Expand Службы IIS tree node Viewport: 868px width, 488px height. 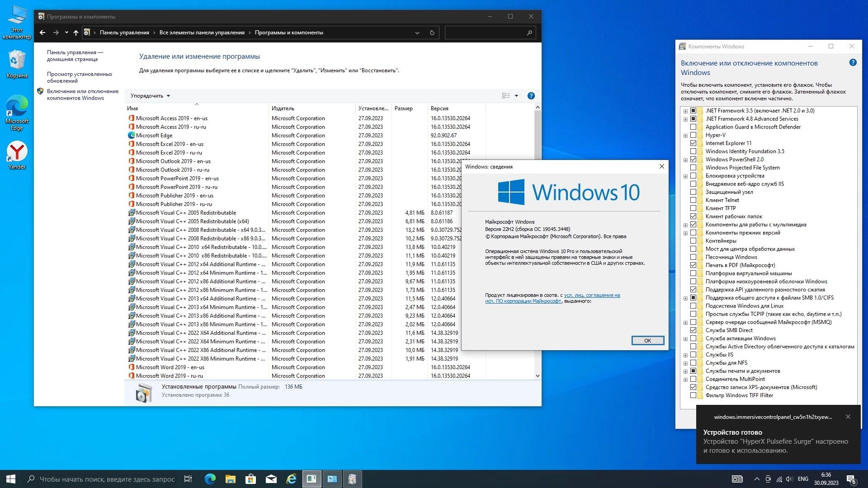685,355
